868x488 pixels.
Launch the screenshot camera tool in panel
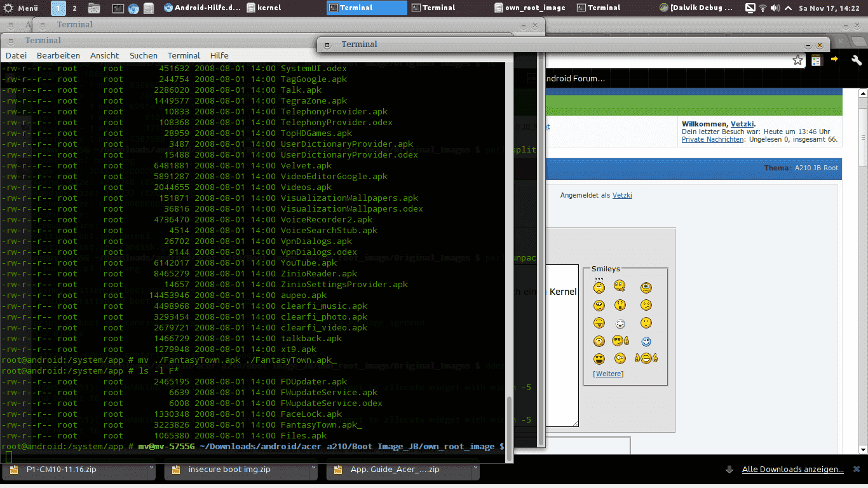(94, 8)
